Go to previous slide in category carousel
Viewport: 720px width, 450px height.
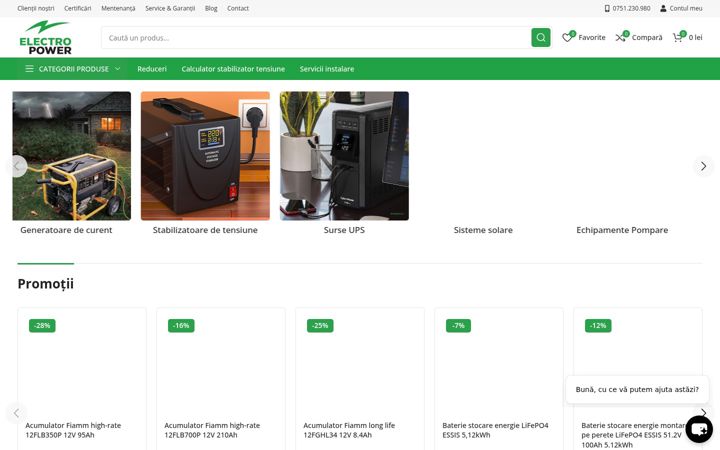pyautogui.click(x=17, y=166)
